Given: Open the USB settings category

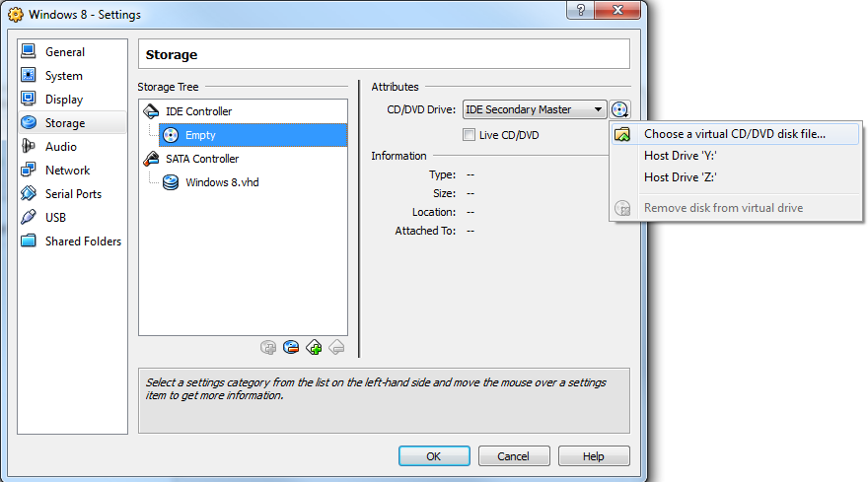Looking at the screenshot, I should click(56, 218).
